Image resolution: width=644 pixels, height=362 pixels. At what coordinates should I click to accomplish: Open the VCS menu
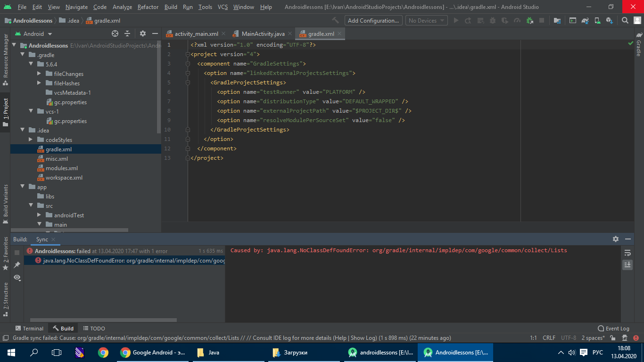click(x=223, y=7)
